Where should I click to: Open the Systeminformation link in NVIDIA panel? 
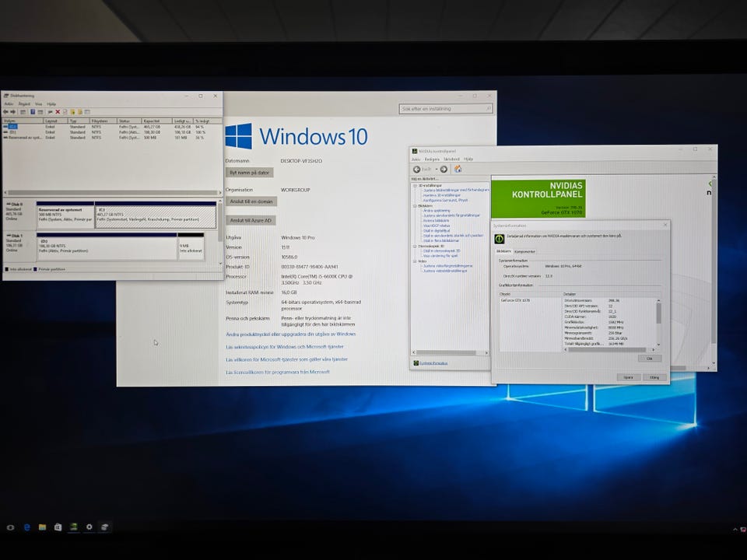(433, 362)
